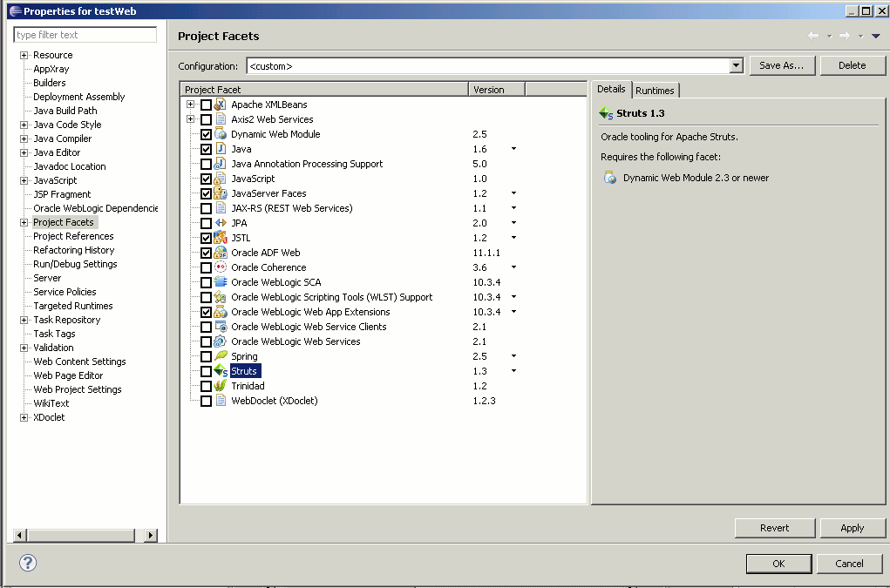Click the WebLogic Web Service Clients icon
Viewport: 890px width, 588px height.
click(x=221, y=327)
